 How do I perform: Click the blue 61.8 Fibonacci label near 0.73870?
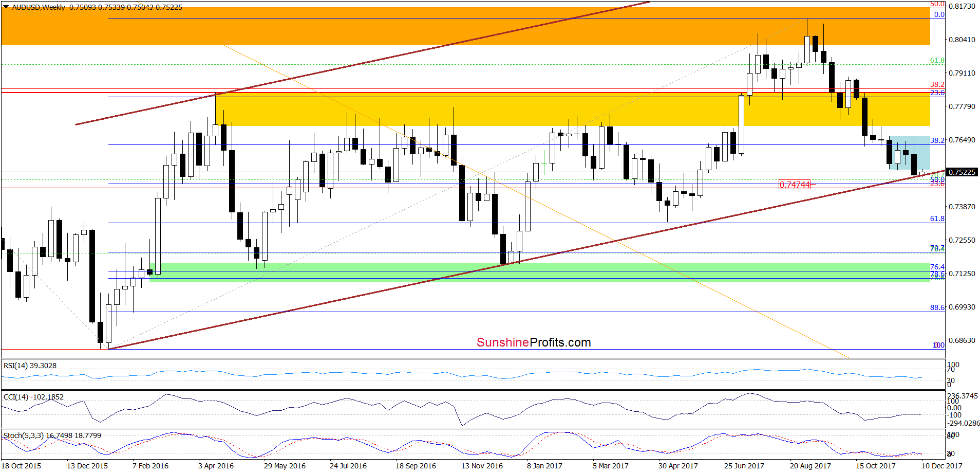(x=937, y=219)
